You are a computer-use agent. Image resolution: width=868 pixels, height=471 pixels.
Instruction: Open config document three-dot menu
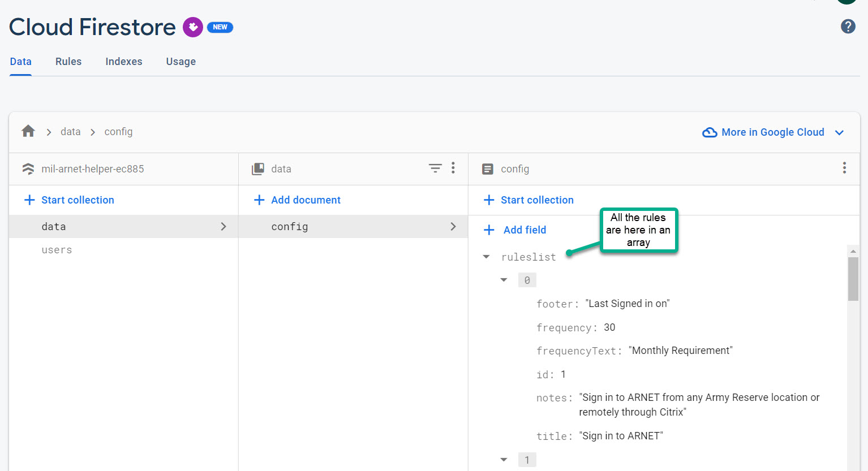tap(844, 168)
